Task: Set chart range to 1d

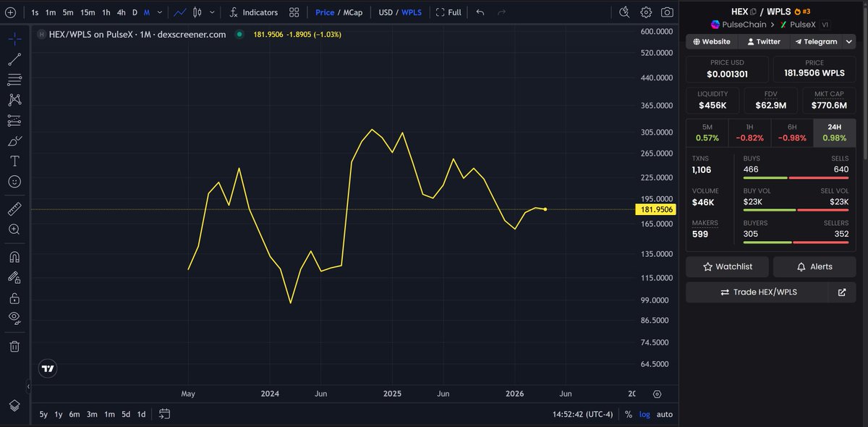Action: click(x=141, y=414)
